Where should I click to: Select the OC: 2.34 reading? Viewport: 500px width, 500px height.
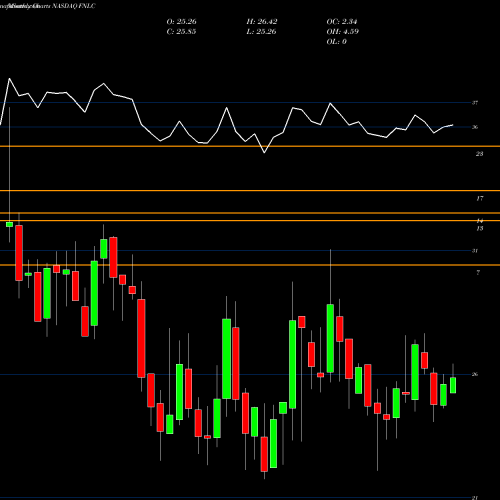tap(342, 22)
